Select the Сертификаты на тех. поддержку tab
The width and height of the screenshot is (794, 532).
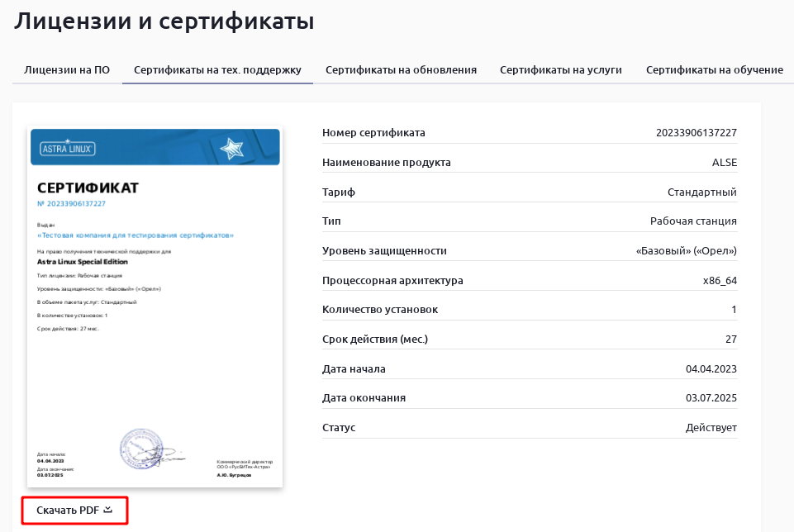(x=217, y=70)
